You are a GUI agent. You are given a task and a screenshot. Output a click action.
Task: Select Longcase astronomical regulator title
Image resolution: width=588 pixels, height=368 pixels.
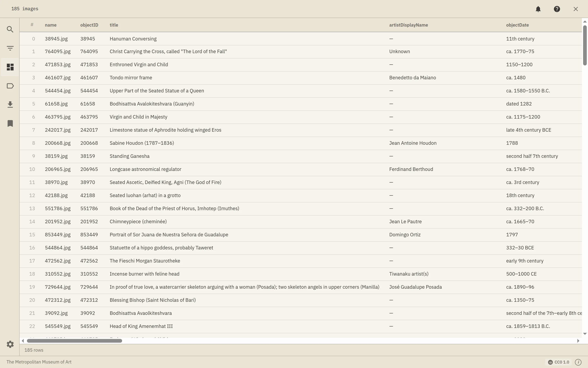(x=145, y=169)
